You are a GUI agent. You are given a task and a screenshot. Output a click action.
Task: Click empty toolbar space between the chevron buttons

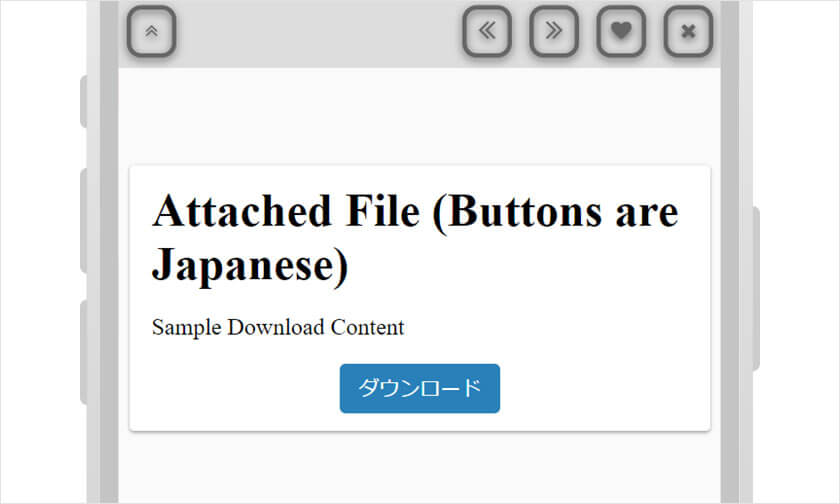320,32
